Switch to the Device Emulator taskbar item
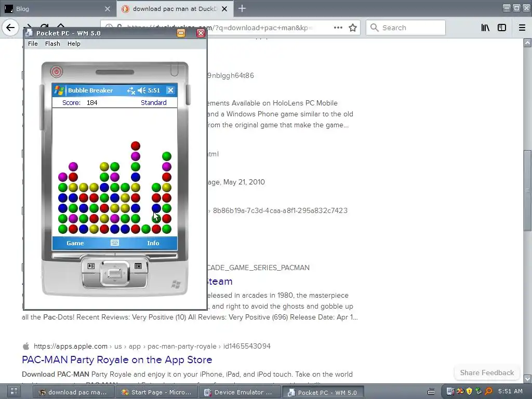Viewport: 532px width, 399px height. click(240, 392)
